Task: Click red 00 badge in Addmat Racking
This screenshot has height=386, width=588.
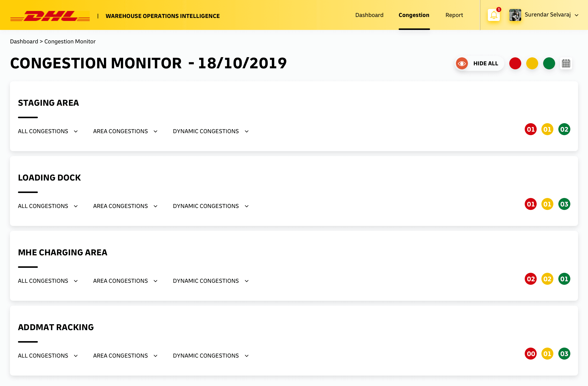Action: coord(530,354)
